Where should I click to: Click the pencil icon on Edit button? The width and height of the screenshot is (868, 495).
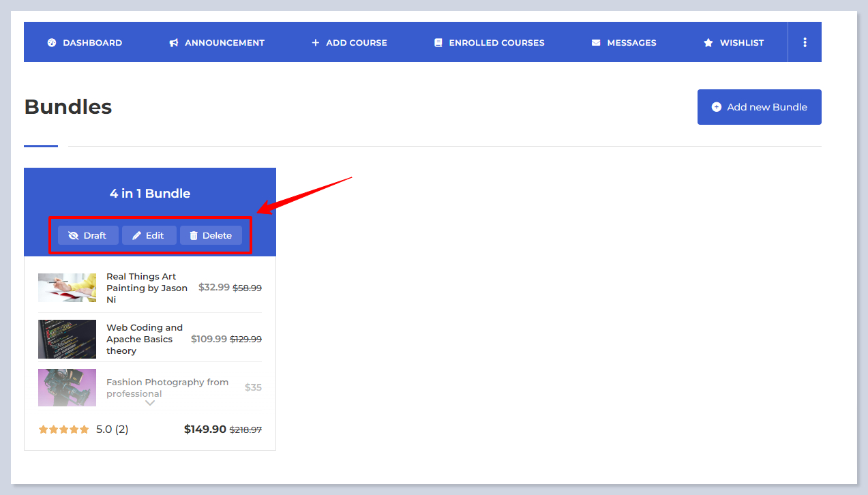point(137,235)
